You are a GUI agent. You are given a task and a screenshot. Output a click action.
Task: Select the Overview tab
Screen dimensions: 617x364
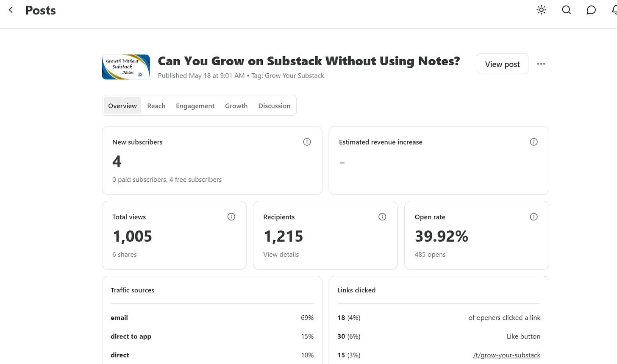pyautogui.click(x=122, y=106)
